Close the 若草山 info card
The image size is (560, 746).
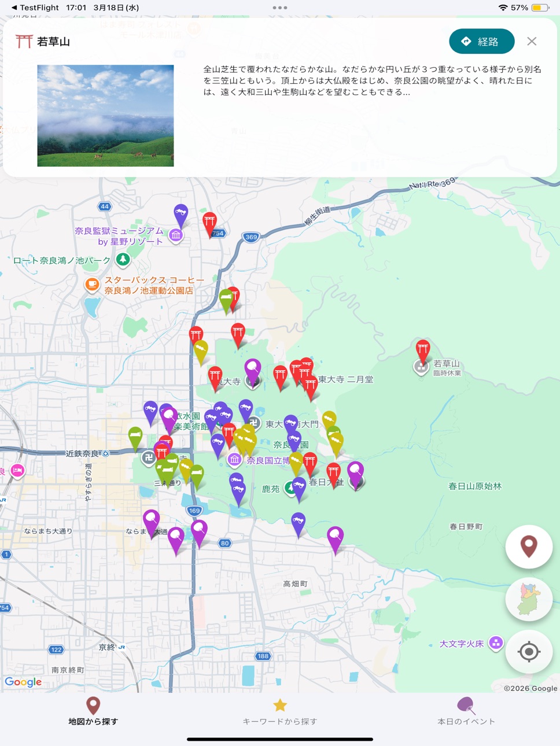(532, 41)
